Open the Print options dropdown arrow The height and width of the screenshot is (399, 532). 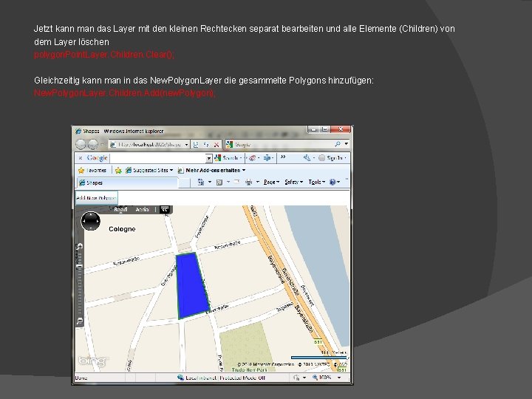coord(258,183)
